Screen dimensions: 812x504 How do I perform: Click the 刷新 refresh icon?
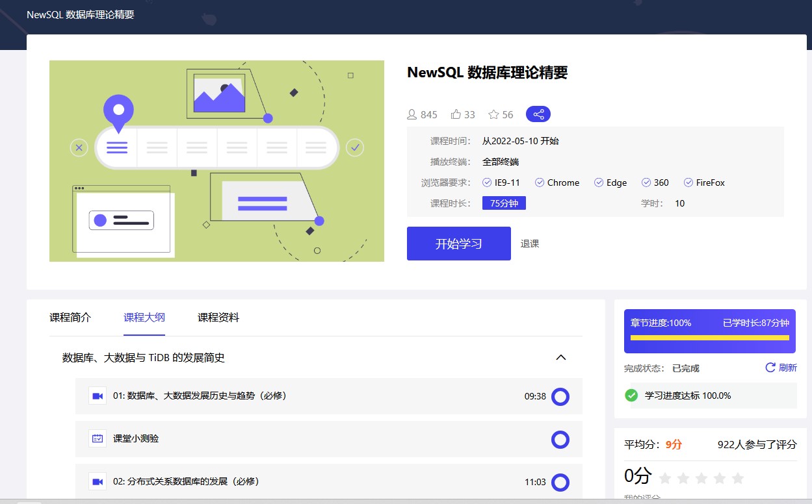point(770,368)
